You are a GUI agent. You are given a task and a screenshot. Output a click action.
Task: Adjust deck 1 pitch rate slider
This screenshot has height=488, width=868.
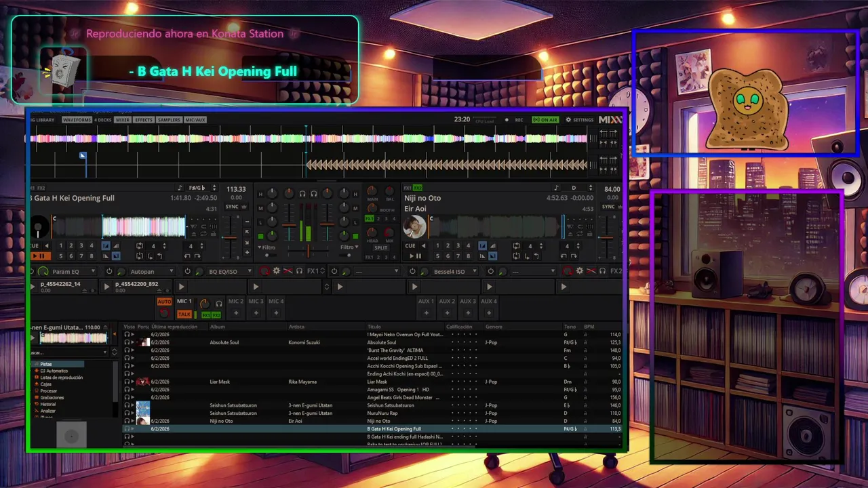(x=231, y=238)
